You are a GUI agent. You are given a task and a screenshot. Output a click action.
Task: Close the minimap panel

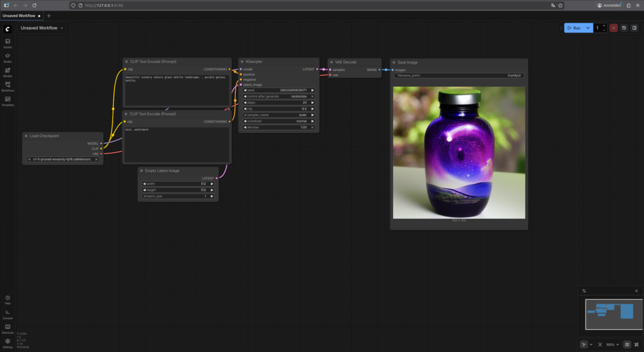click(636, 291)
